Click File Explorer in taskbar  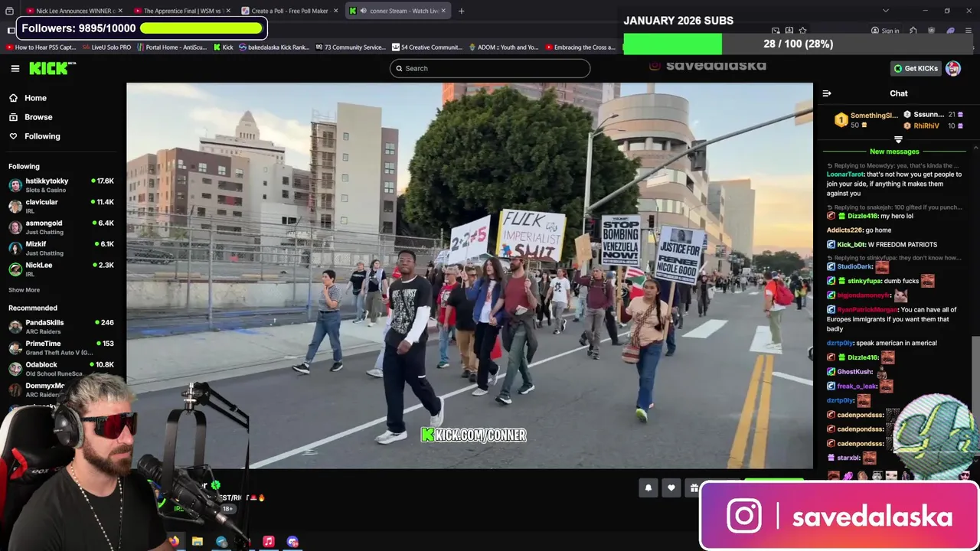[x=198, y=541]
